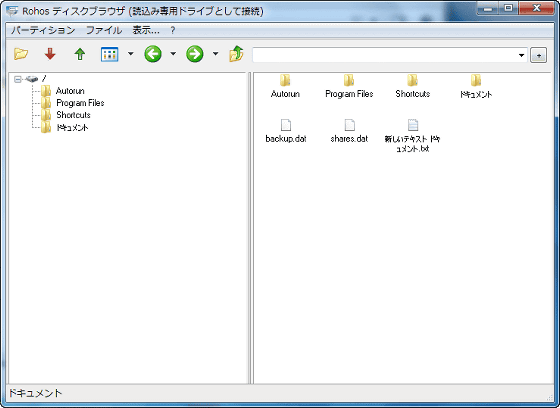Click the green up arrow export icon
Viewport: 560px width, 408px height.
click(x=80, y=54)
